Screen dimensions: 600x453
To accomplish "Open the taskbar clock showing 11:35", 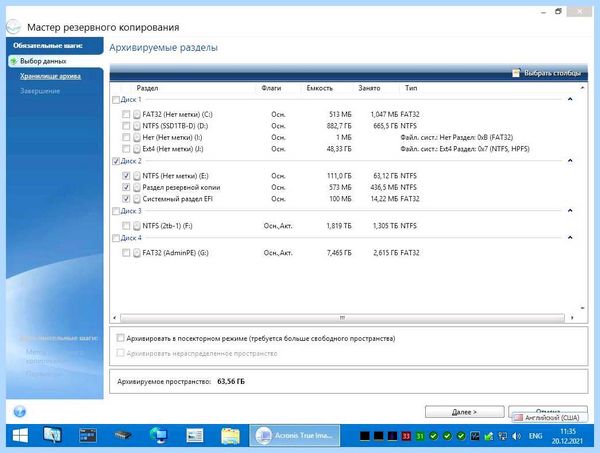I will [567, 436].
